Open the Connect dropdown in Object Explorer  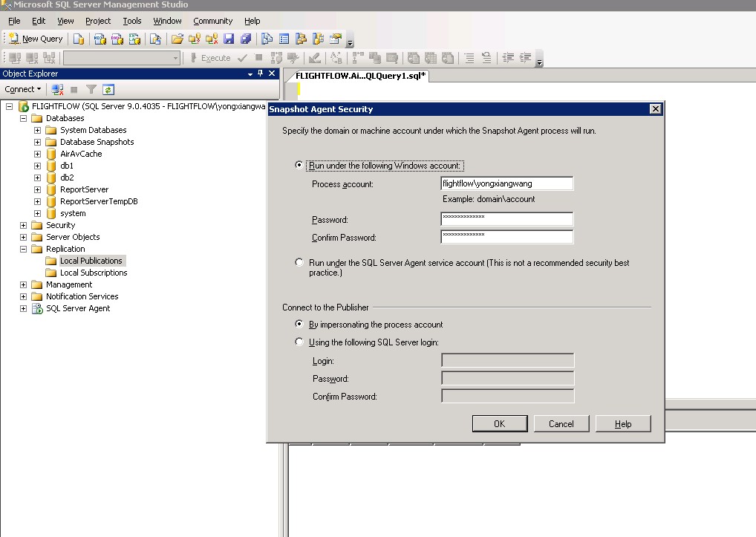click(23, 89)
